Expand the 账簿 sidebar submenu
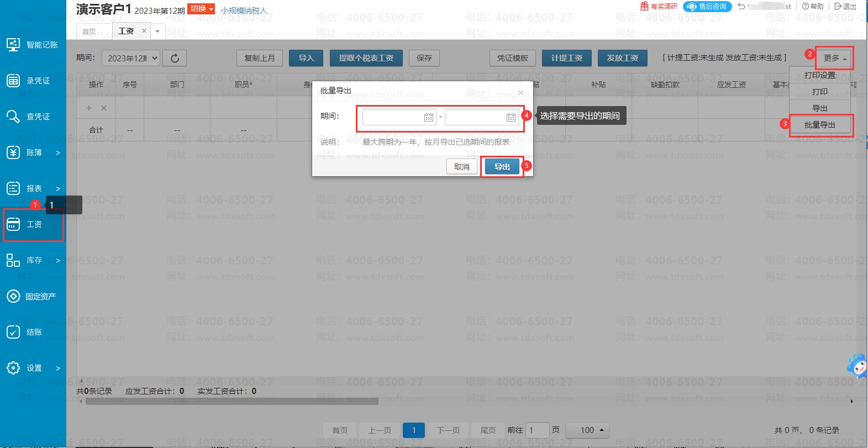Viewport: 868px width, 448px height. click(x=57, y=152)
